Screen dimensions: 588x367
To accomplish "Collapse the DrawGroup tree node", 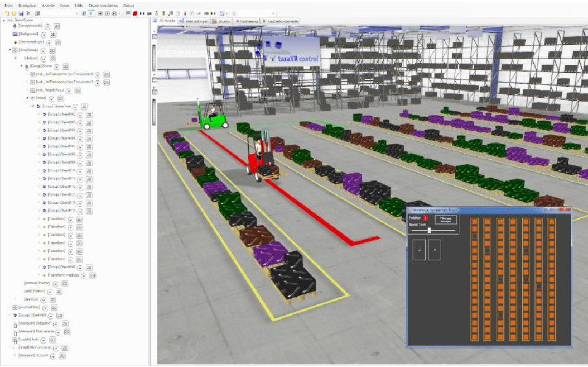I will [x=9, y=50].
